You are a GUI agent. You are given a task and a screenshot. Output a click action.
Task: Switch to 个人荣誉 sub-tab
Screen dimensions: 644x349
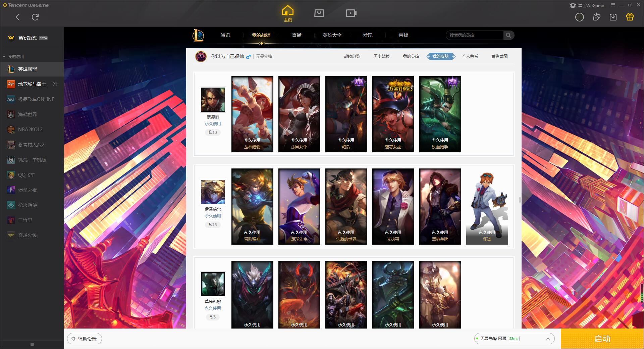coord(470,56)
